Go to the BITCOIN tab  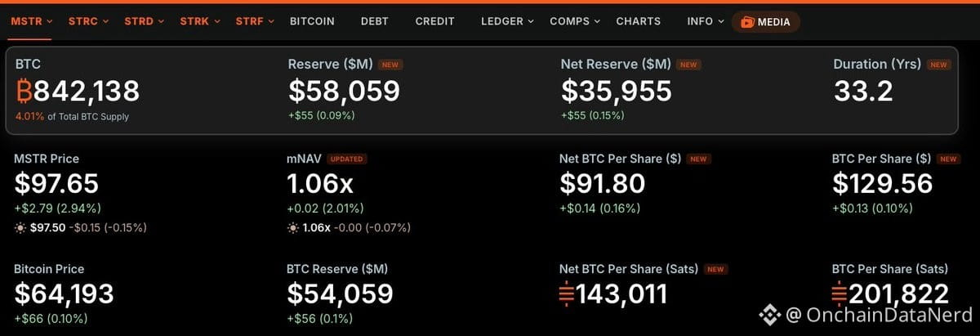[x=312, y=21]
